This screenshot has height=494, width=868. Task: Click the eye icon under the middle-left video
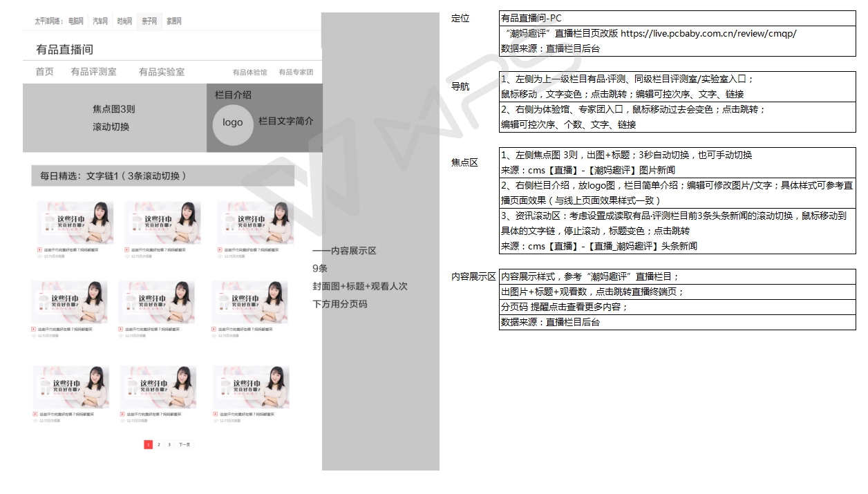(x=33, y=336)
